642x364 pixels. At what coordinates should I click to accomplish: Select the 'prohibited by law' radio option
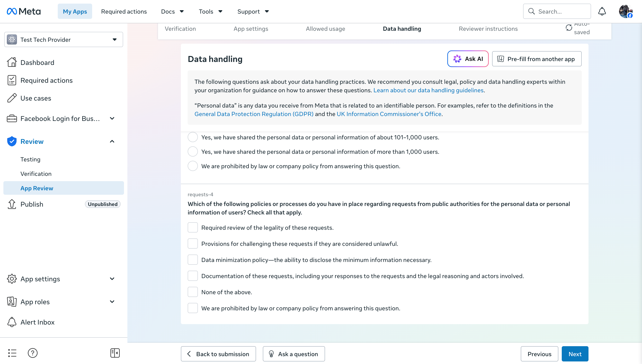click(193, 166)
